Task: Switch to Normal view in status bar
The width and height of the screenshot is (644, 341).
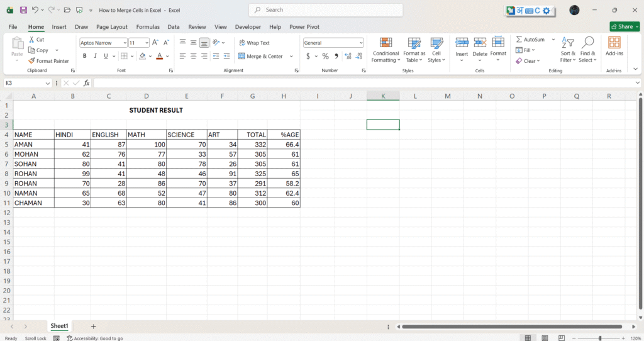Action: pyautogui.click(x=528, y=338)
